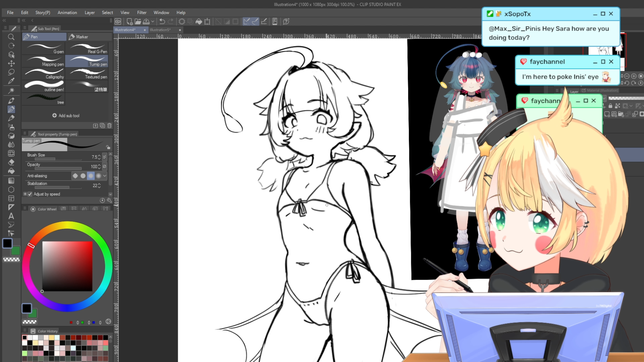This screenshot has height=362, width=644.
Task: Toggle Snap to Ruler in command bar
Action: pyautogui.click(x=247, y=21)
